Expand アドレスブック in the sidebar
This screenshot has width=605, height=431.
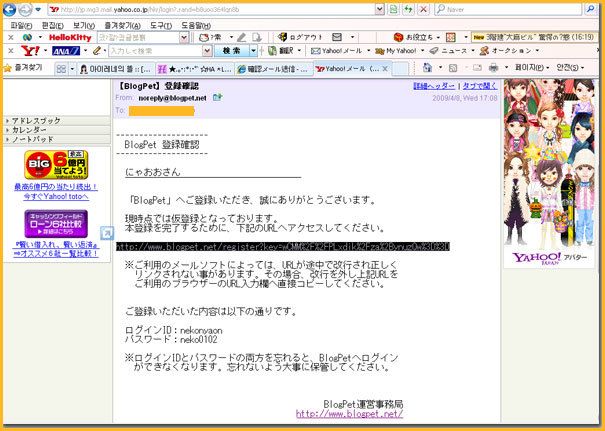click(x=57, y=121)
